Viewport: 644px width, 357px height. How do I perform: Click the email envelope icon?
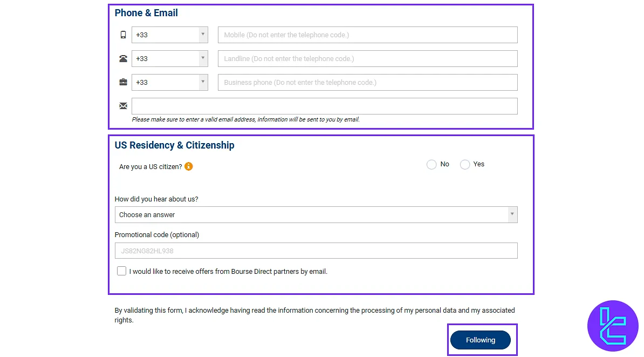click(123, 105)
